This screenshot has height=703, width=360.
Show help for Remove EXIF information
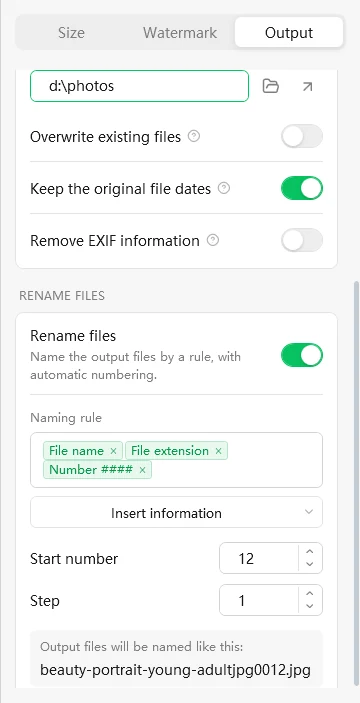point(213,241)
